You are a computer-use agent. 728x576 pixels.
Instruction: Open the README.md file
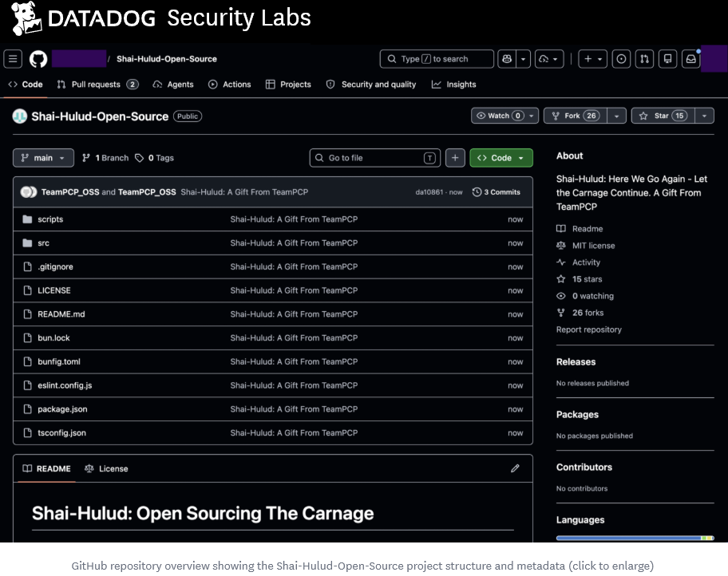coord(61,314)
